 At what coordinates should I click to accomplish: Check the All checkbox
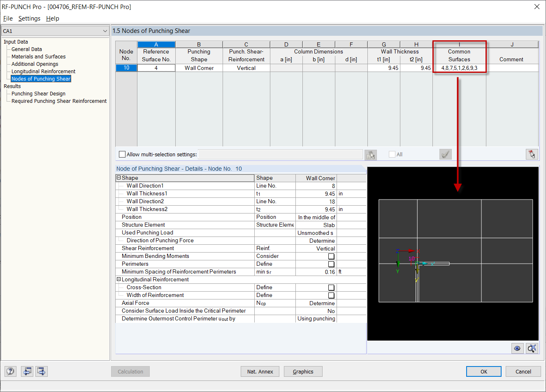tap(391, 154)
